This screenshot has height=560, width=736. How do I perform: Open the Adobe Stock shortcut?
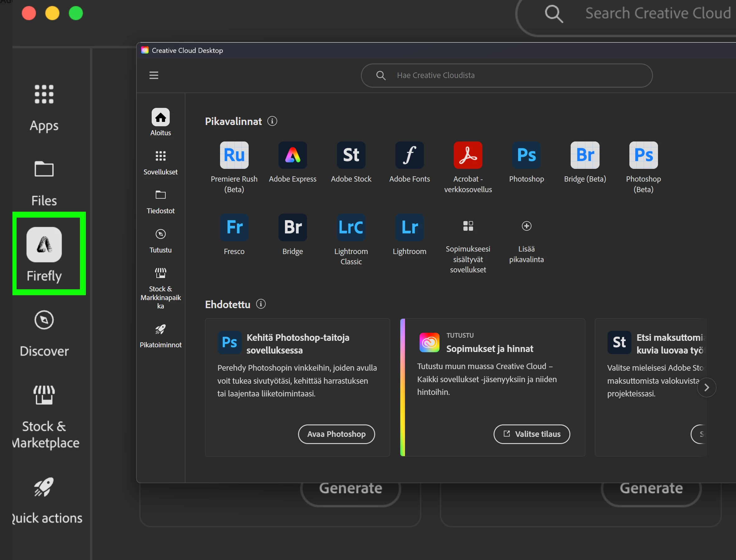click(351, 155)
